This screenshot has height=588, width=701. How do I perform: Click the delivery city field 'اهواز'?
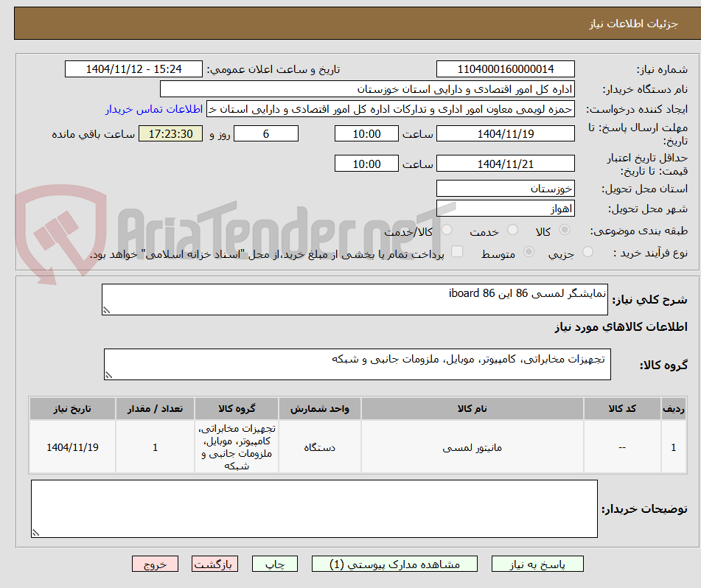(x=505, y=209)
